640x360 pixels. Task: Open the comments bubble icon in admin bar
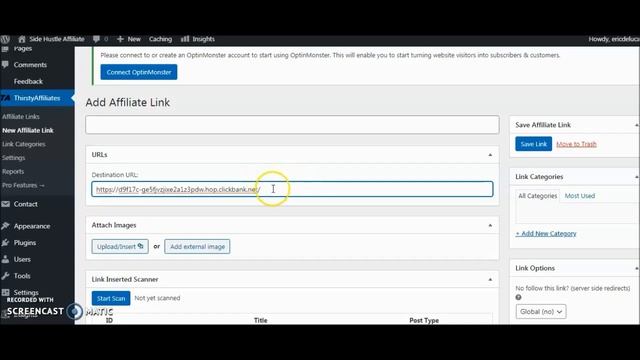[96, 39]
